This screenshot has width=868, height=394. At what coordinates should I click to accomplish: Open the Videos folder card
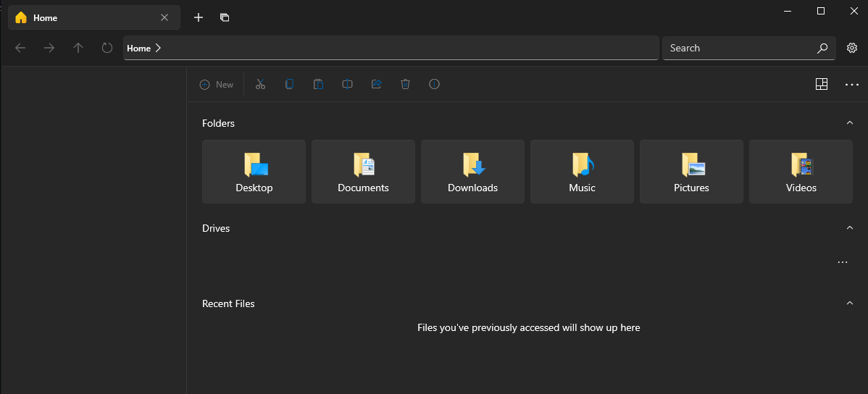click(x=801, y=172)
